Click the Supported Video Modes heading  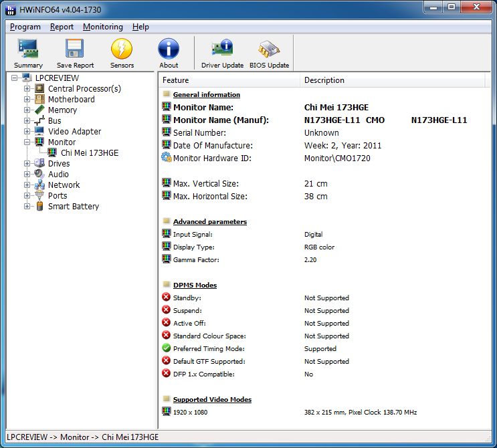(212, 399)
